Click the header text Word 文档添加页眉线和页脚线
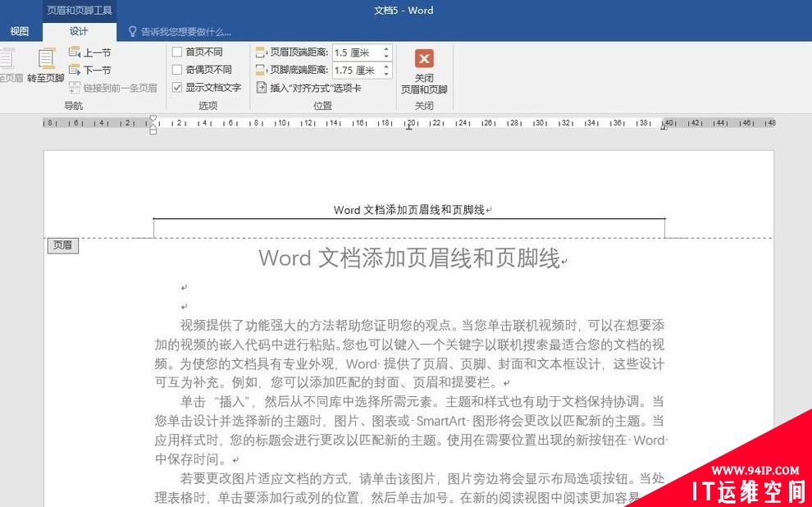 [x=409, y=210]
